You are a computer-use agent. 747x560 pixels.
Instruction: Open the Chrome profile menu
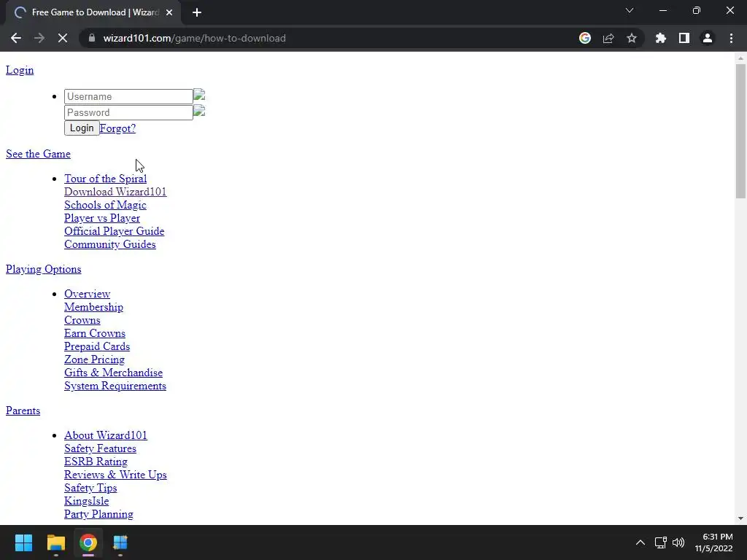pos(708,38)
